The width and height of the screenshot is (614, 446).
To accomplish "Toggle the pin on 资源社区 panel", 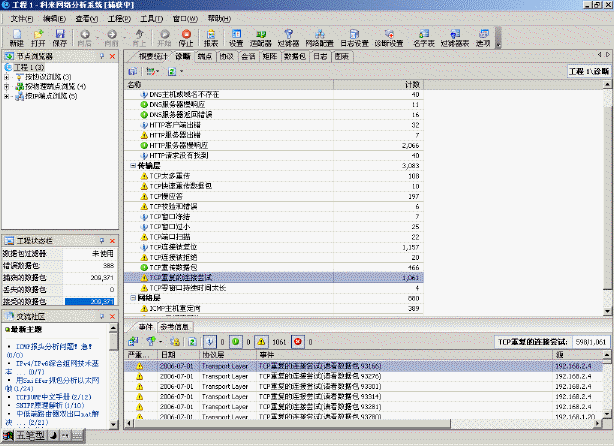I will click(x=102, y=316).
